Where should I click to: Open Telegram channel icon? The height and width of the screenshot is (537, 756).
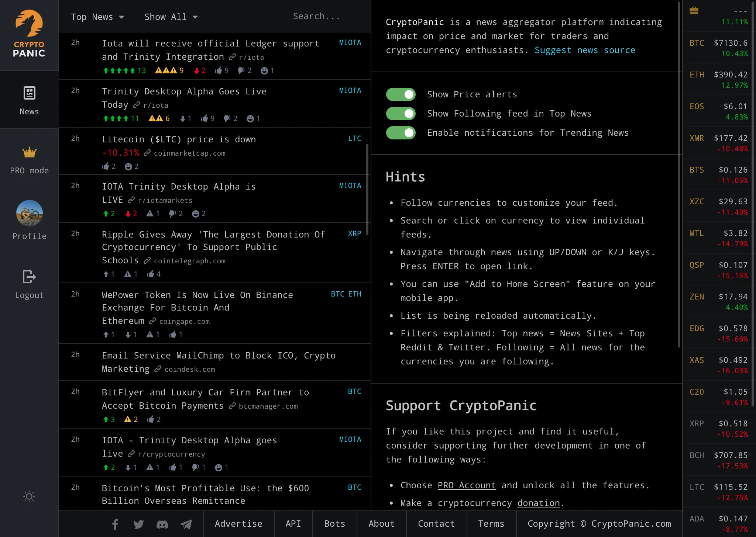(186, 524)
